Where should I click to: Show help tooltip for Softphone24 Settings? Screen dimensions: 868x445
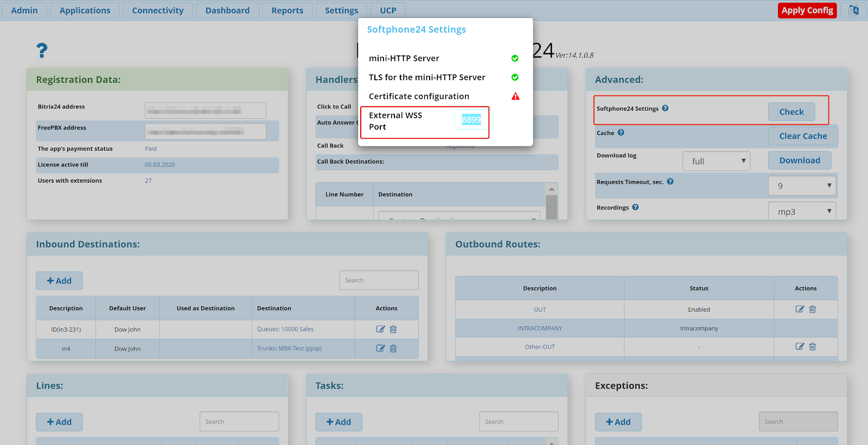[665, 108]
